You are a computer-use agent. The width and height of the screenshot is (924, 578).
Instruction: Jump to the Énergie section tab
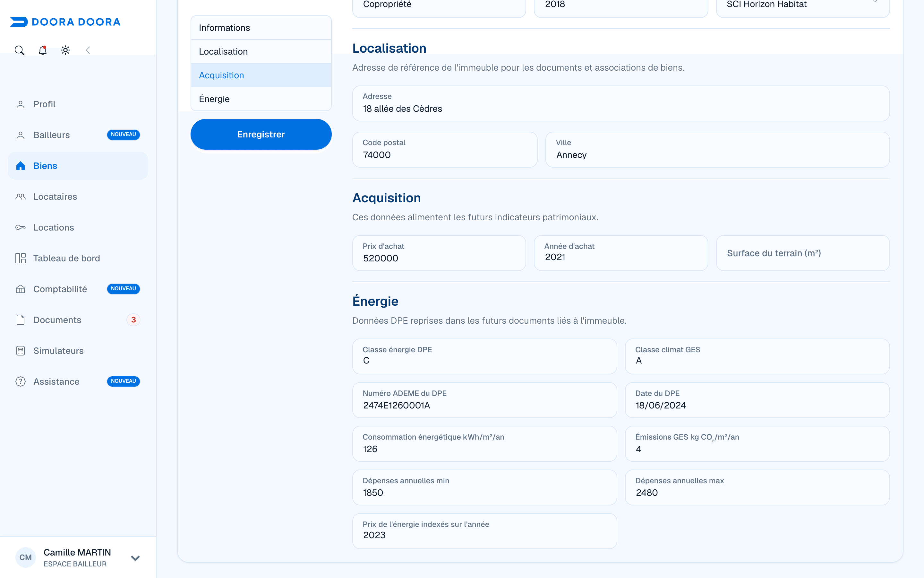pyautogui.click(x=261, y=99)
